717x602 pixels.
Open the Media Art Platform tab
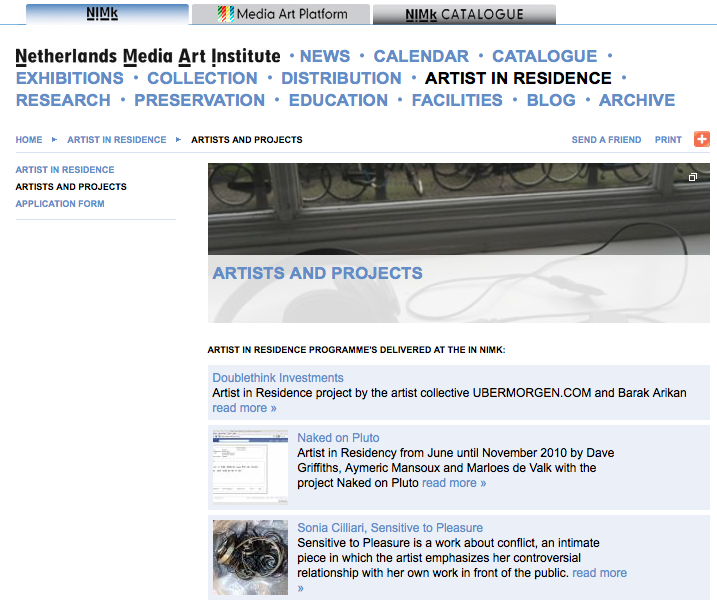[281, 14]
